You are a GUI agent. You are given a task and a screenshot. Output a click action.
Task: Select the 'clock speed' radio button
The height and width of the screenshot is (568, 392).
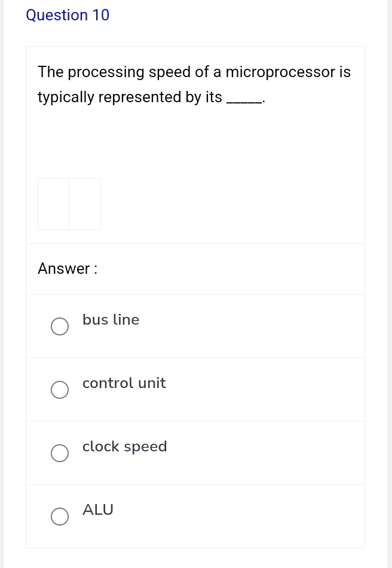pos(60,453)
